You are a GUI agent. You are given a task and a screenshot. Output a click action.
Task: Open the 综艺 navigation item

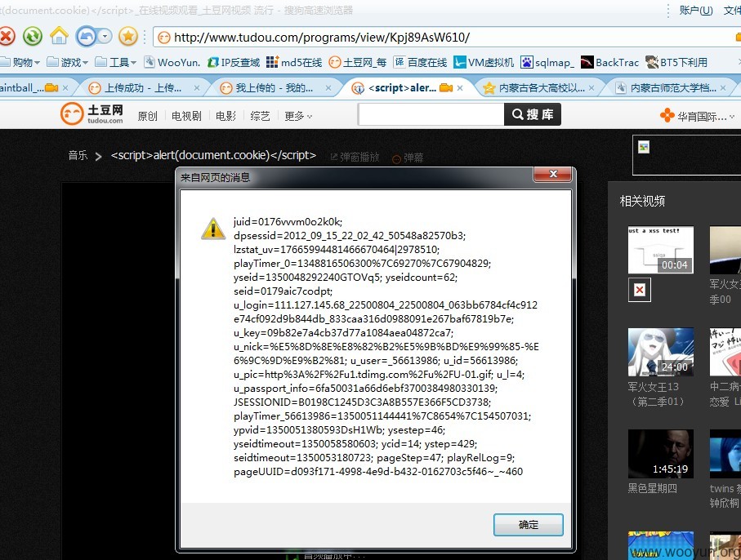(x=260, y=116)
